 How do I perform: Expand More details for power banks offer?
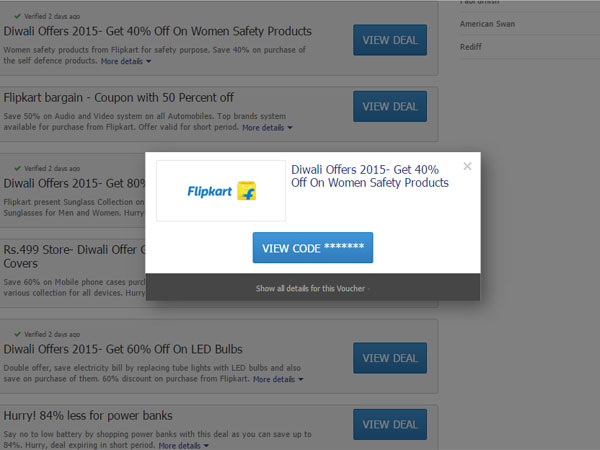point(185,445)
